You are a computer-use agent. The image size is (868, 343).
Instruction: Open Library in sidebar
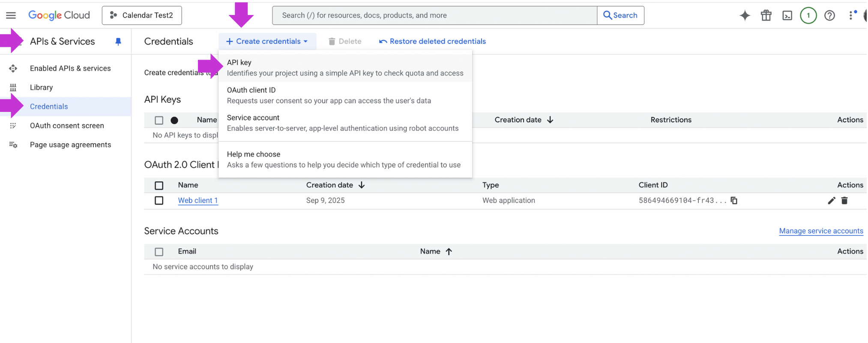coord(42,87)
